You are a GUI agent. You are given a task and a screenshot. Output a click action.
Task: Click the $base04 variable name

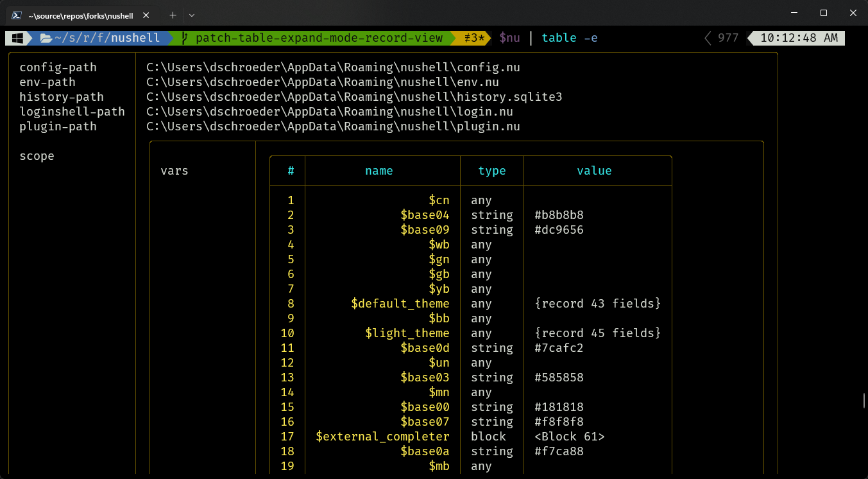[x=425, y=215]
